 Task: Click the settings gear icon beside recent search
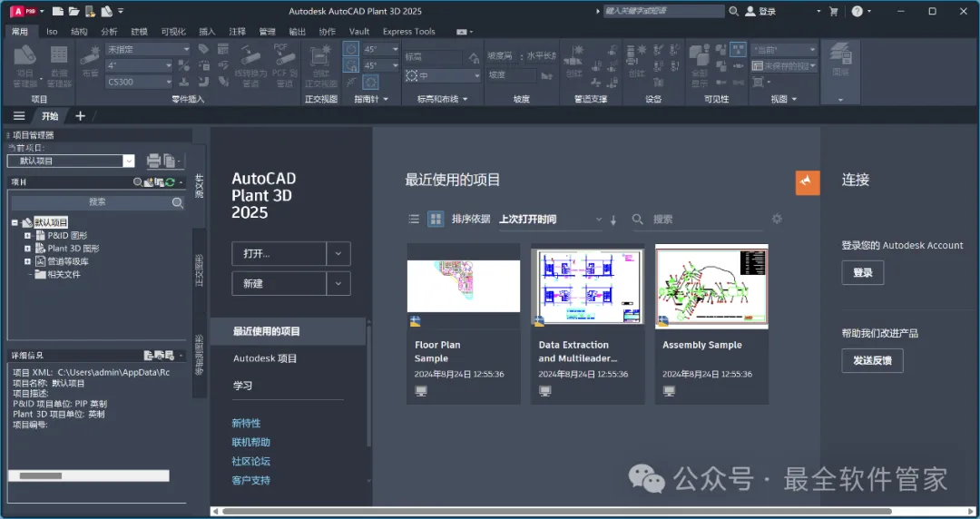point(777,219)
